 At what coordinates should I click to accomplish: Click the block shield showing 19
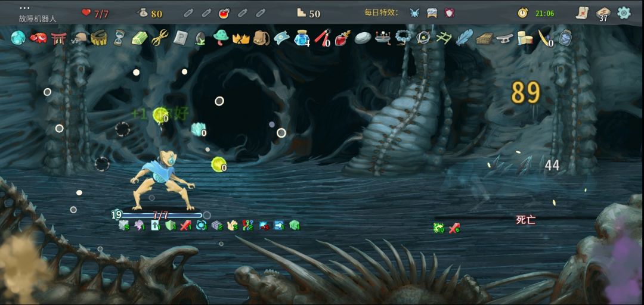(x=117, y=214)
